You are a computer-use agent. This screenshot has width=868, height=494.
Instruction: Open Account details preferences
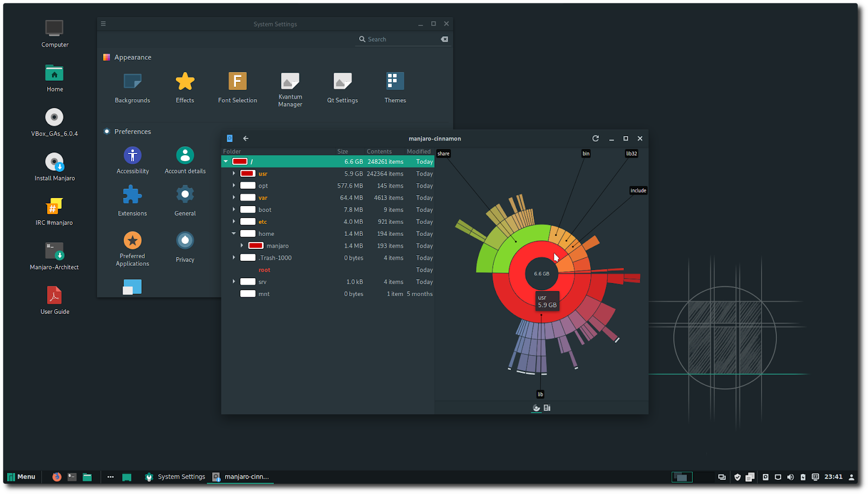[185, 161]
